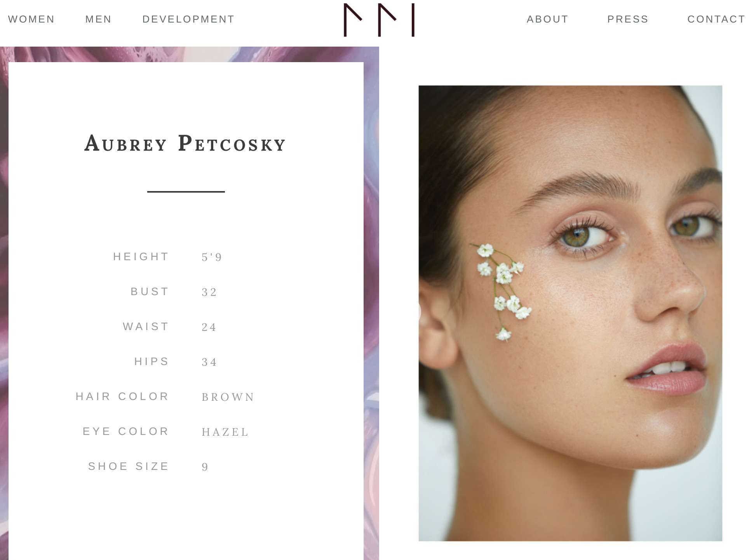Image resolution: width=754 pixels, height=560 pixels.
Task: Open the Contact page
Action: click(x=717, y=19)
